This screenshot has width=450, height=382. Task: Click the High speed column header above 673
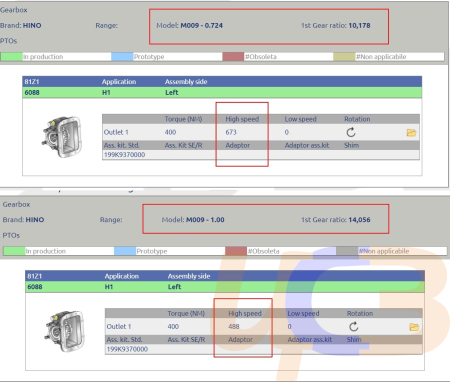point(242,119)
